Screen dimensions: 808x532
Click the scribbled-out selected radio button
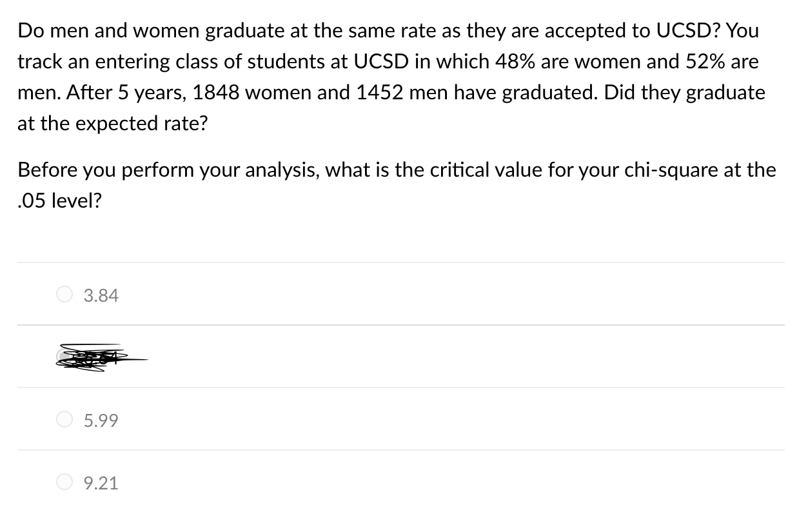pyautogui.click(x=64, y=357)
